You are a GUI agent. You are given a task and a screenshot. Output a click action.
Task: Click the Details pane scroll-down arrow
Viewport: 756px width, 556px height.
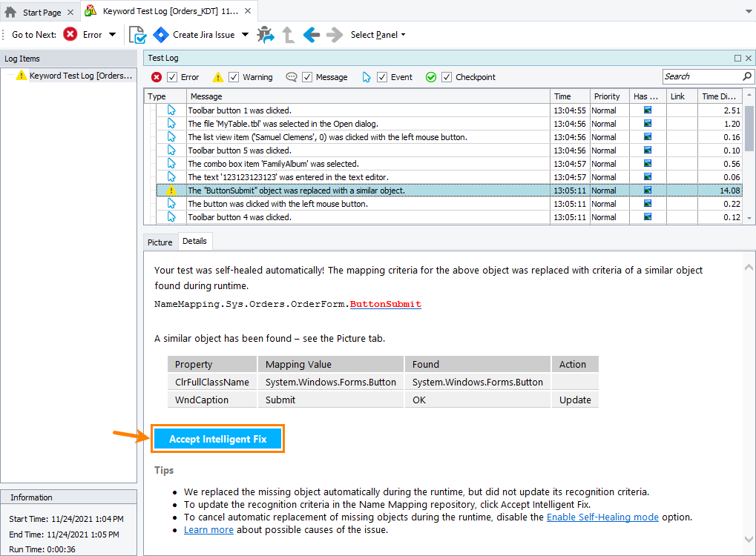(x=749, y=539)
